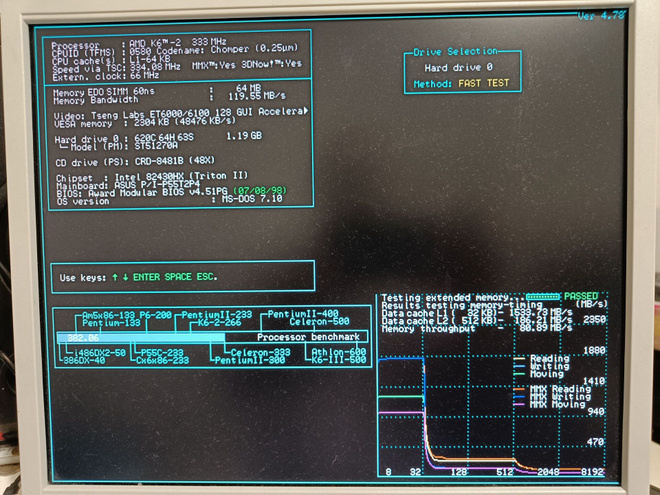
Task: Click the memory test PASSED progress bar
Action: click(543, 297)
